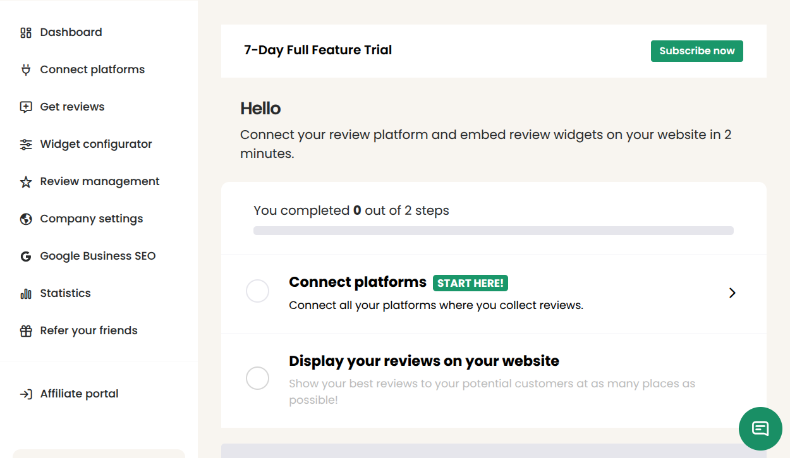
Task: Navigate to Review management
Action: click(x=100, y=181)
